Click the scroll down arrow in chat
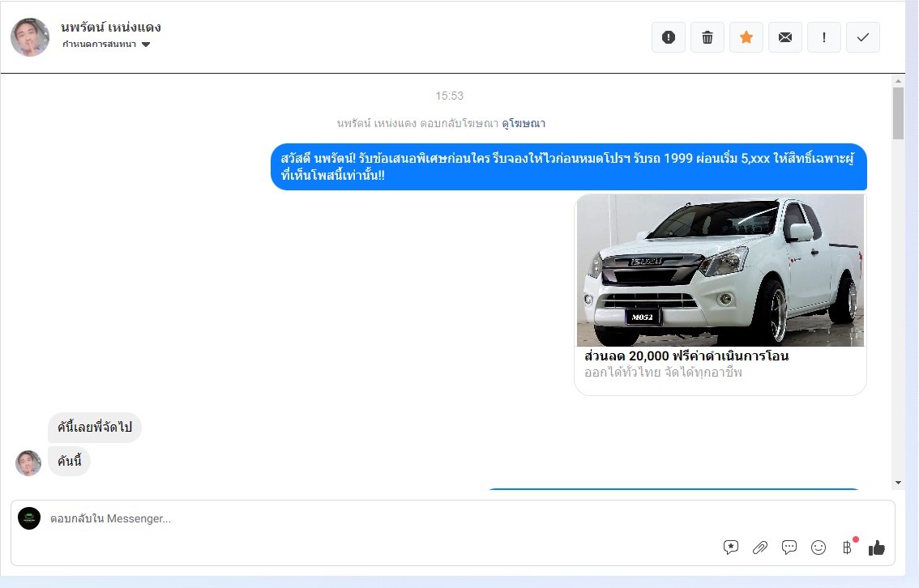Screen dimensions: 919x588 pos(898,483)
